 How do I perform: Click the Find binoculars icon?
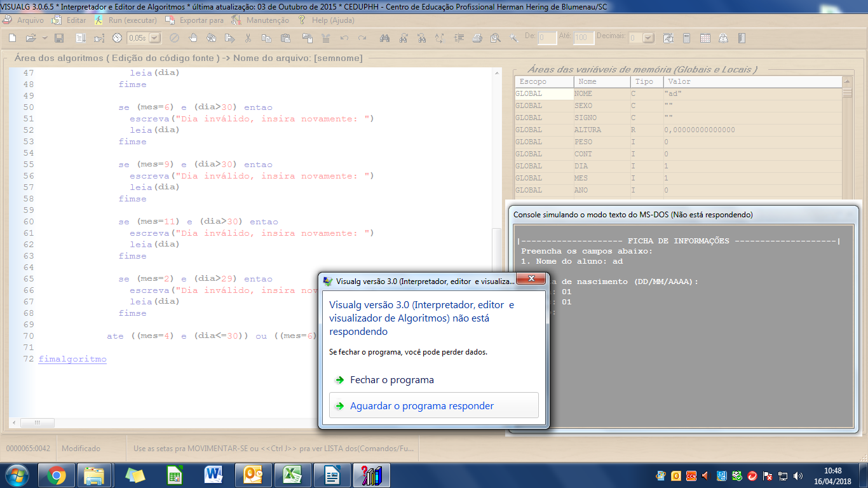pos(384,38)
